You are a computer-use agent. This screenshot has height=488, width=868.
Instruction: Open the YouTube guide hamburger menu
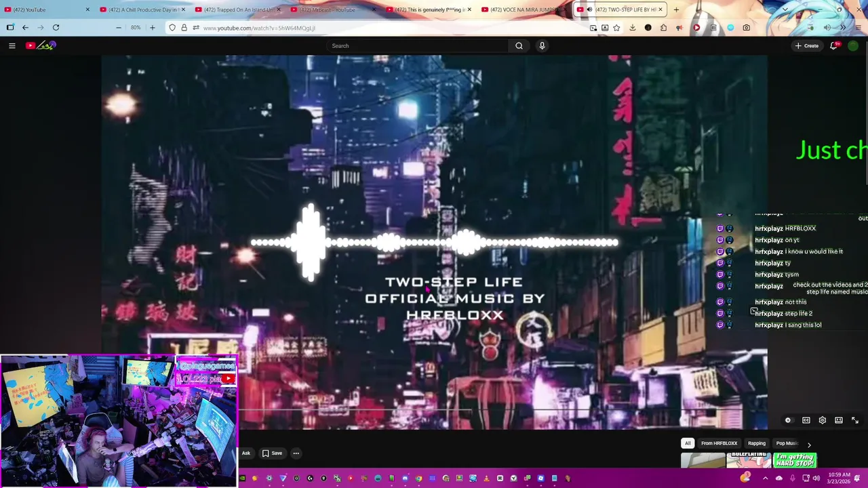(x=12, y=45)
